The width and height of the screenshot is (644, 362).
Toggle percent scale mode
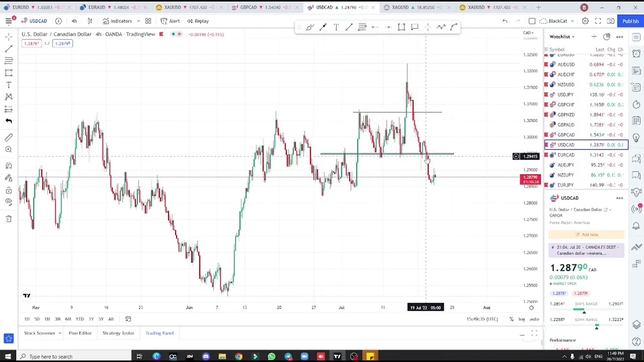pos(511,319)
